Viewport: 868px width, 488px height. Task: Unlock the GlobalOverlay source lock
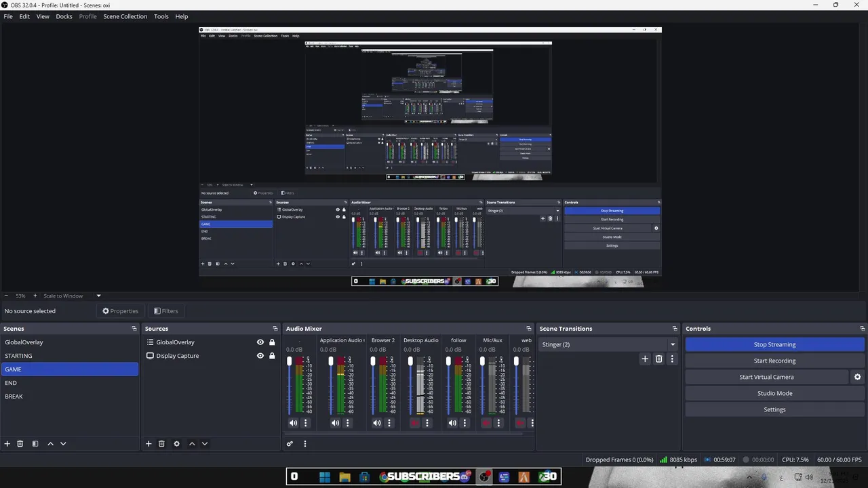point(272,342)
